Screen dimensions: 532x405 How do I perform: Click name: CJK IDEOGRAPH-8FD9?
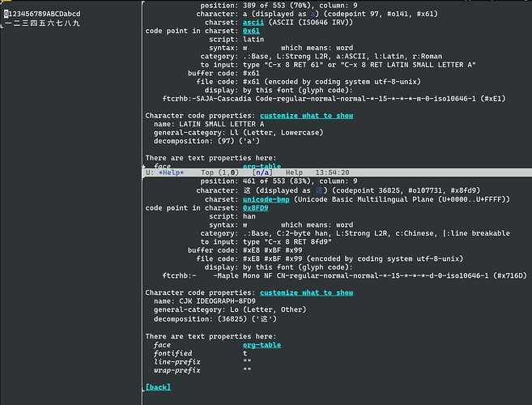pos(205,301)
